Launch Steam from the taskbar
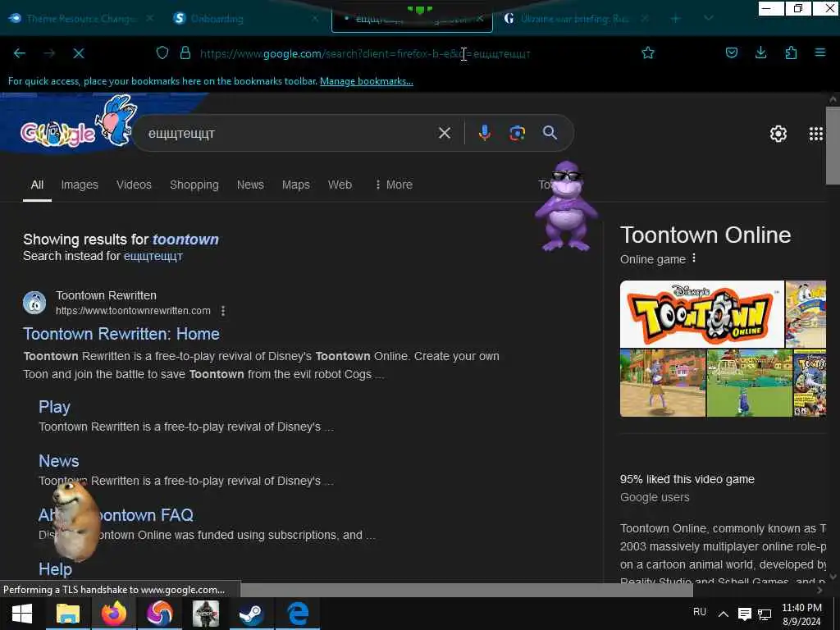840x630 pixels. (x=251, y=614)
